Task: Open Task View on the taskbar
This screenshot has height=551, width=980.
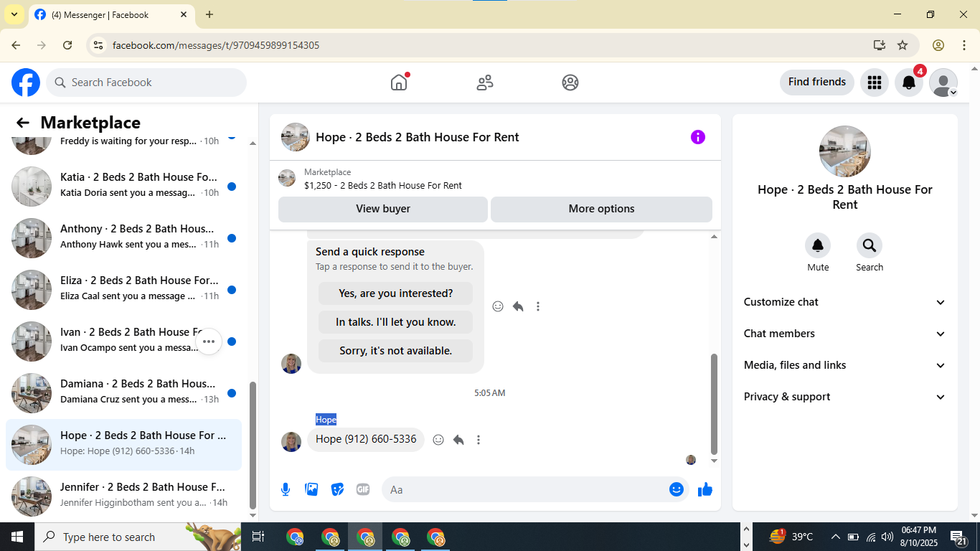Action: 258,537
